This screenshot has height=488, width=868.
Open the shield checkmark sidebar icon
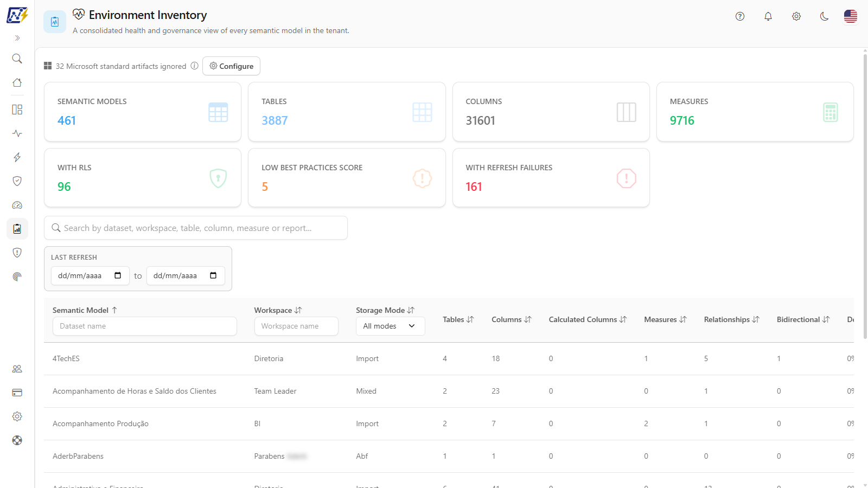[x=17, y=181]
